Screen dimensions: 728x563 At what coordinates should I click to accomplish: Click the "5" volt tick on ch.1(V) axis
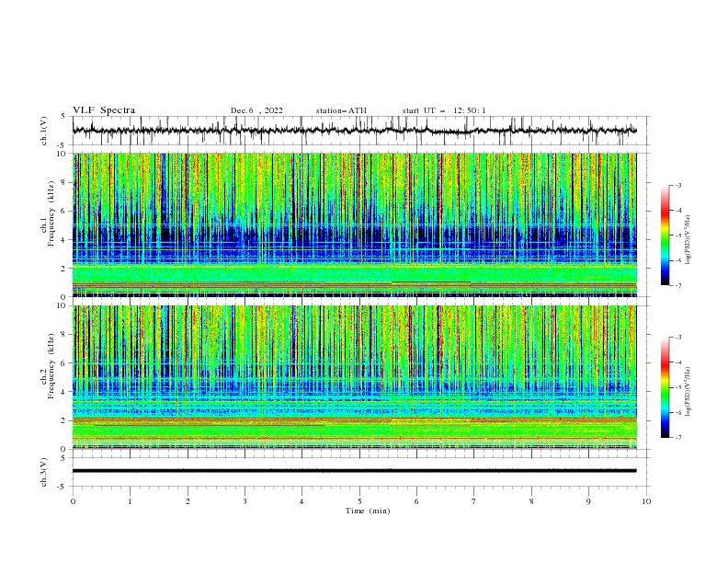[63, 116]
